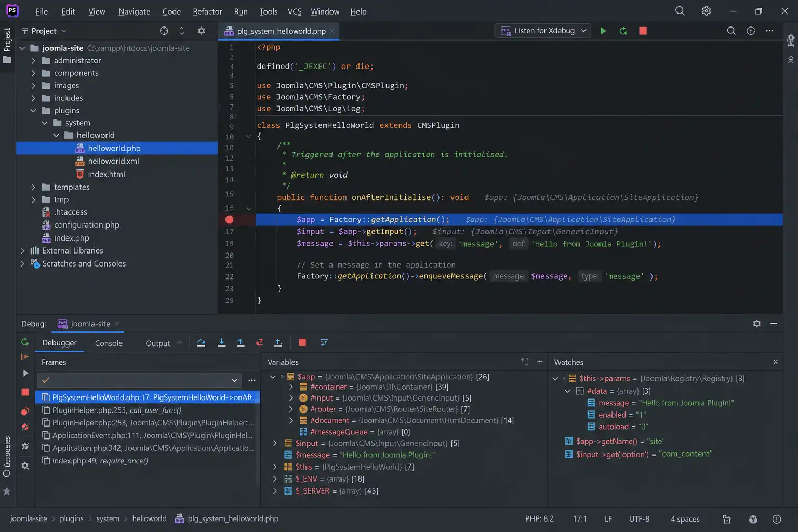Screen dimensions: 798x532
Task: Click Resume Program play icon in debug sidebar
Action: point(25,373)
